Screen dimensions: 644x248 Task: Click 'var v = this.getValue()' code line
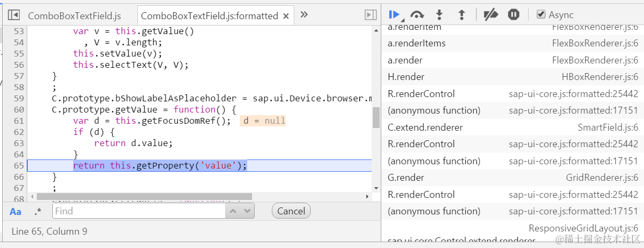133,31
